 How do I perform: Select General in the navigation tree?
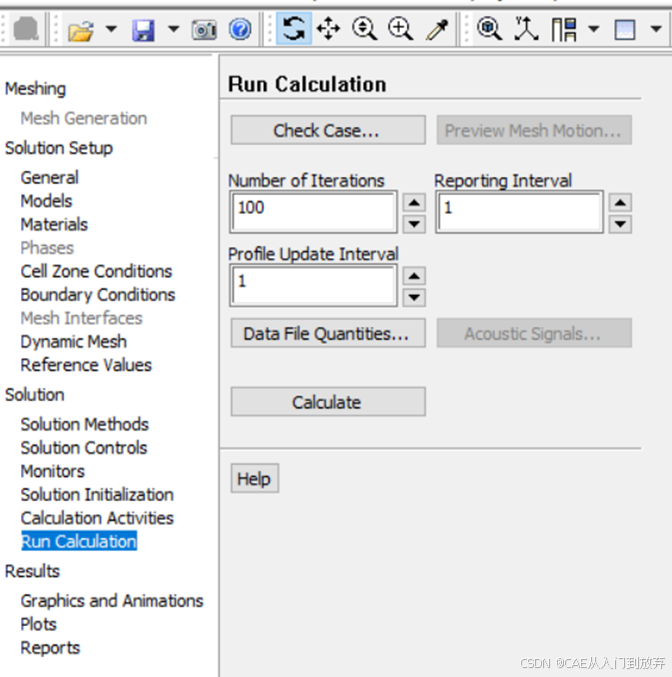50,177
